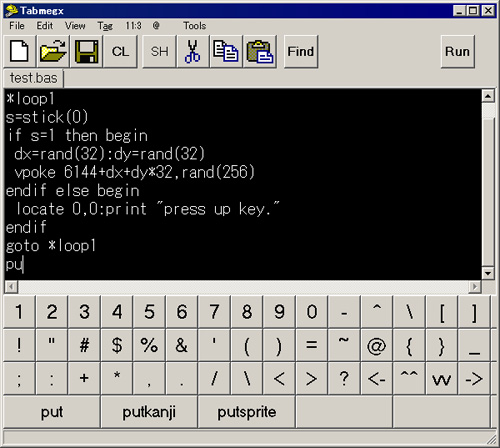Open the Find button
This screenshot has width=500, height=448.
[x=301, y=52]
